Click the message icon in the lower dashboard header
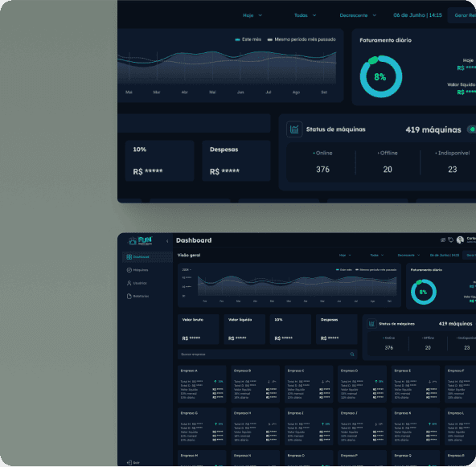Screen dimensions: 476x467 click(x=443, y=240)
